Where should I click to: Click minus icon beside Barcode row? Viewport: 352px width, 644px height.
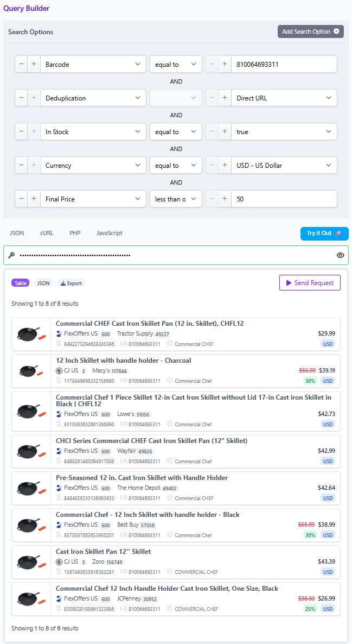point(21,64)
